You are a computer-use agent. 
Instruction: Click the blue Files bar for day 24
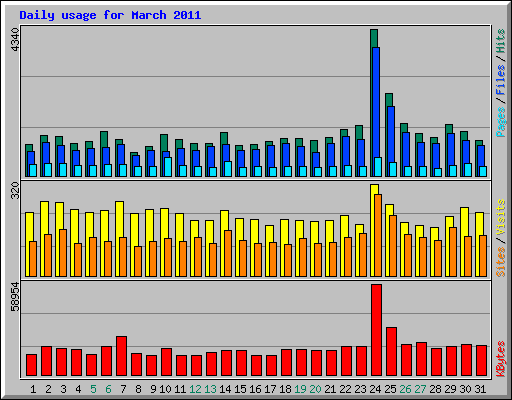(x=376, y=102)
